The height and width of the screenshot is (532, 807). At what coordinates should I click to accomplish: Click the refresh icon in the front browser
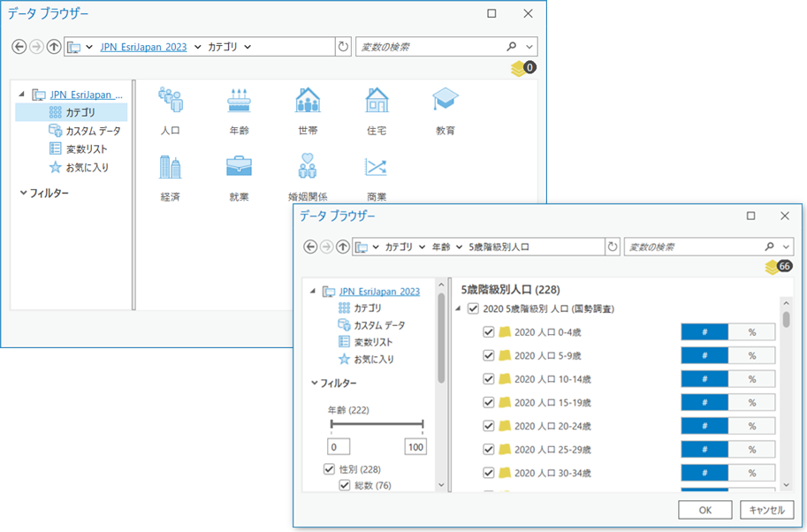(x=613, y=247)
